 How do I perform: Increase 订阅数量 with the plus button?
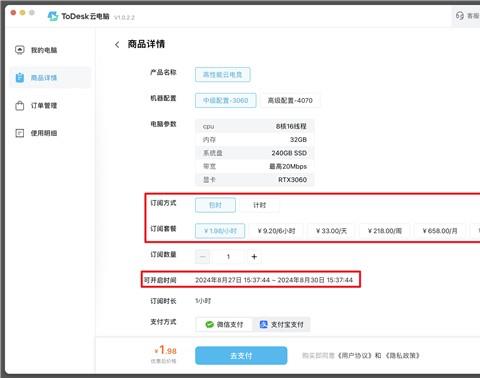click(254, 257)
